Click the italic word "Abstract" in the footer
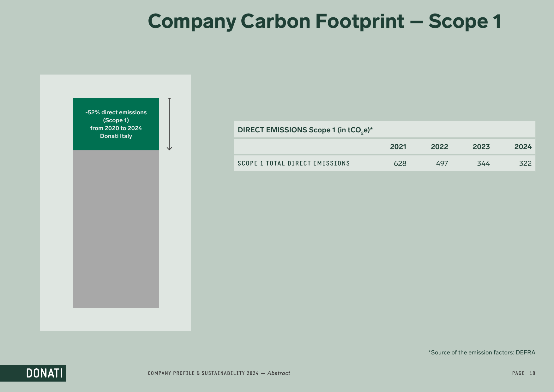The height and width of the screenshot is (392, 554). [x=279, y=373]
